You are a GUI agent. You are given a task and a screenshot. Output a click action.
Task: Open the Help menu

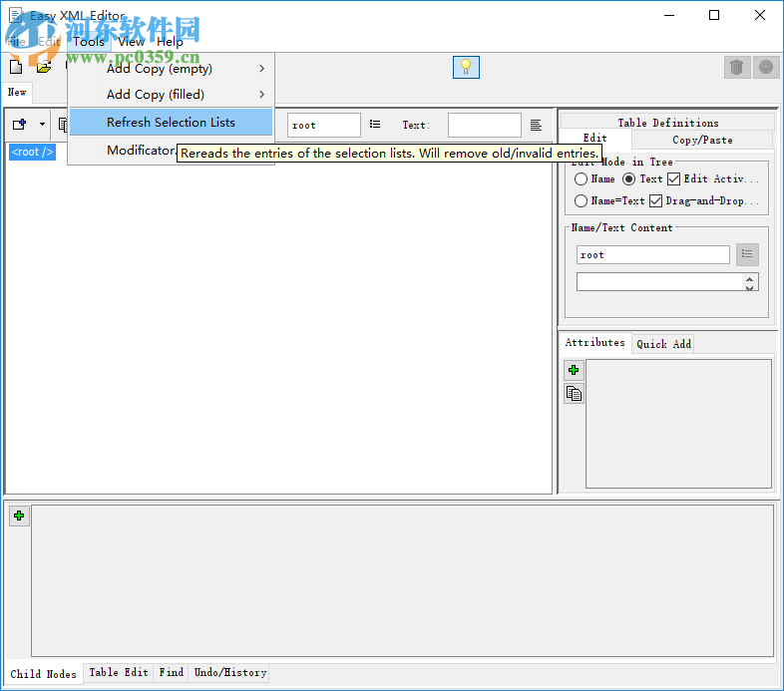pyautogui.click(x=170, y=42)
